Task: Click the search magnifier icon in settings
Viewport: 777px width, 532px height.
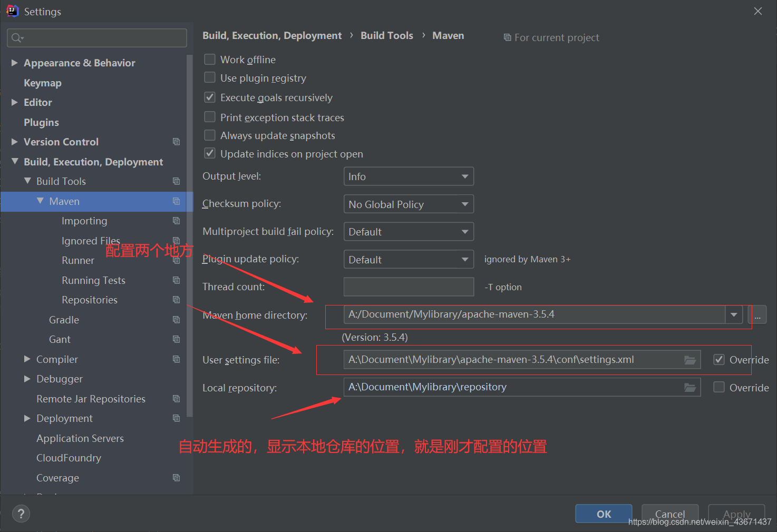Action: 17,38
